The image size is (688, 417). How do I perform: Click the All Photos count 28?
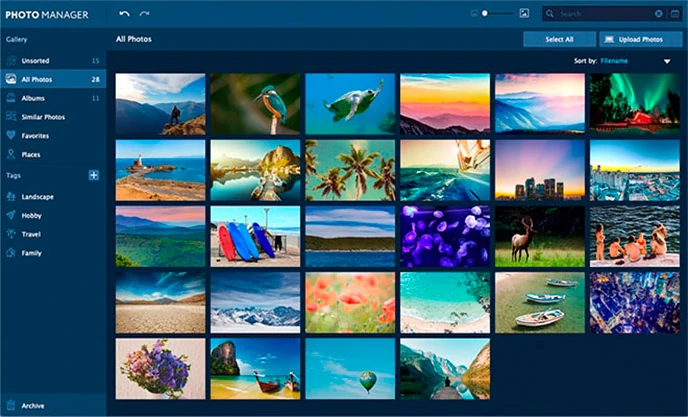[95, 79]
